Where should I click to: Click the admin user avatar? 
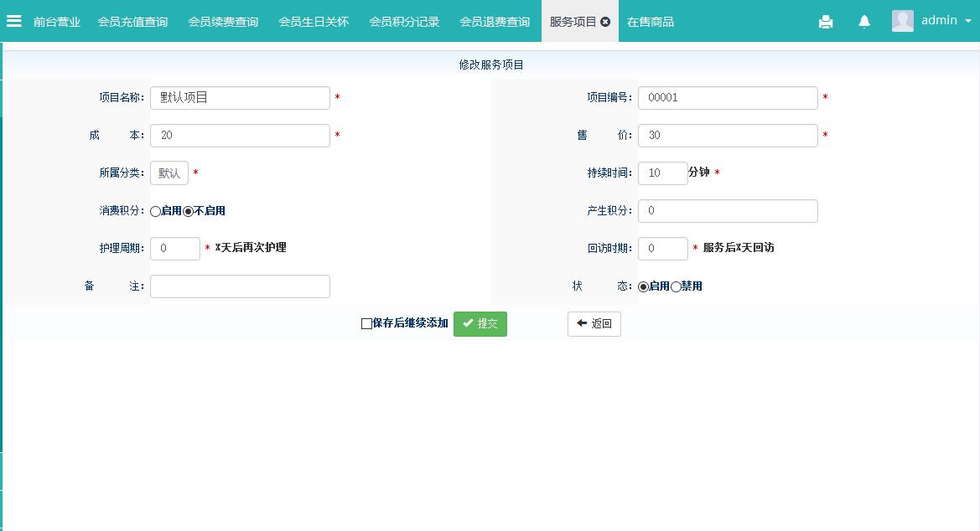tap(902, 21)
